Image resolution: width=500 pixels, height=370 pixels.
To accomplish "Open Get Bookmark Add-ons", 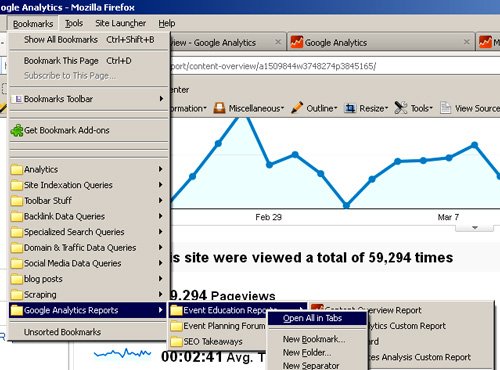I will pos(89,130).
